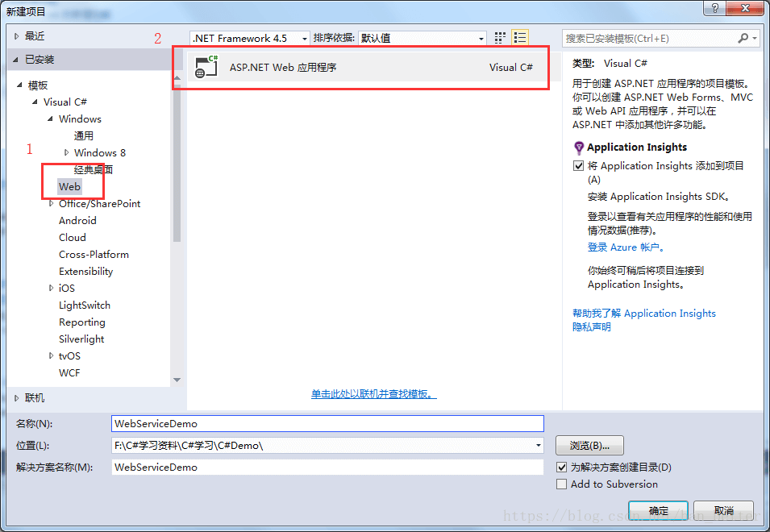Open the 隐私声明 link
The image size is (770, 532).
(x=591, y=326)
